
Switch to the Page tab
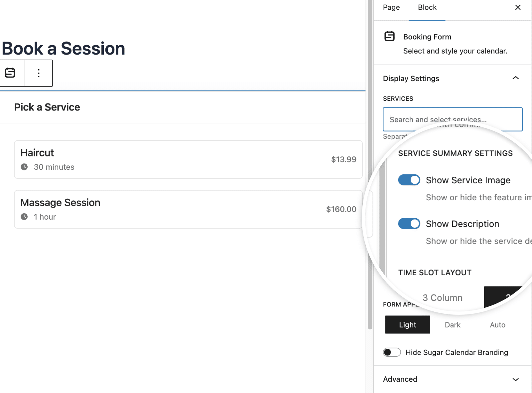pyautogui.click(x=391, y=7)
